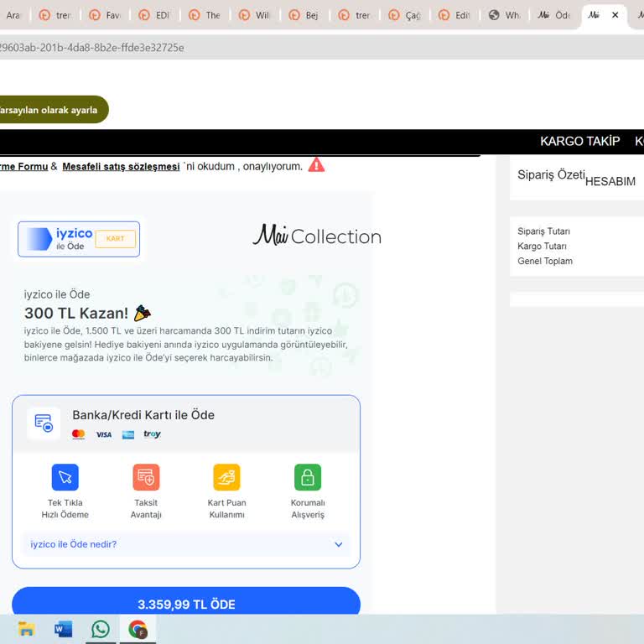Open Google Chrome from taskbar

coord(138,629)
